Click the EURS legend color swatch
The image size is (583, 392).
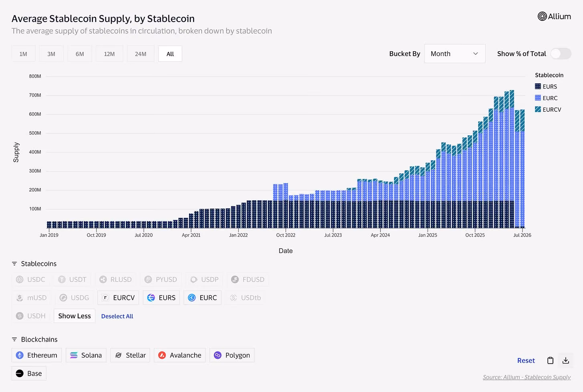point(538,86)
